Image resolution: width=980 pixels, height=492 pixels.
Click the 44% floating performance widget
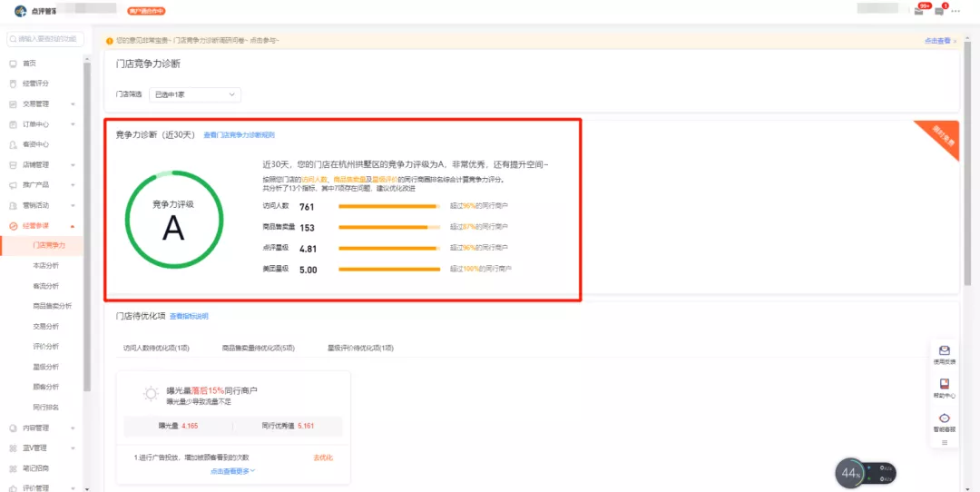866,474
